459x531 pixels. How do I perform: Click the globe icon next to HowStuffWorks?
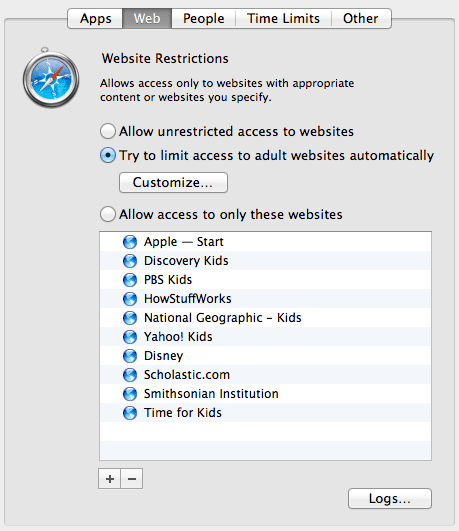click(130, 299)
